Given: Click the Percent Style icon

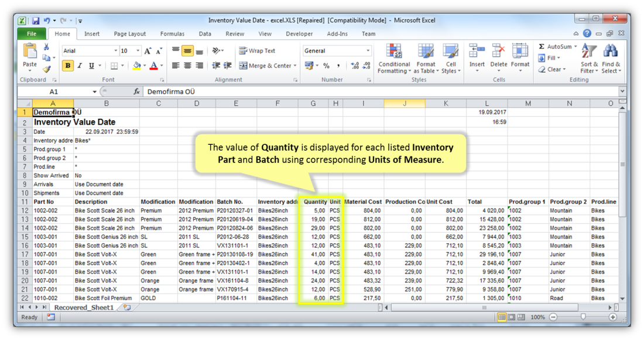Looking at the screenshot, I should tap(326, 66).
